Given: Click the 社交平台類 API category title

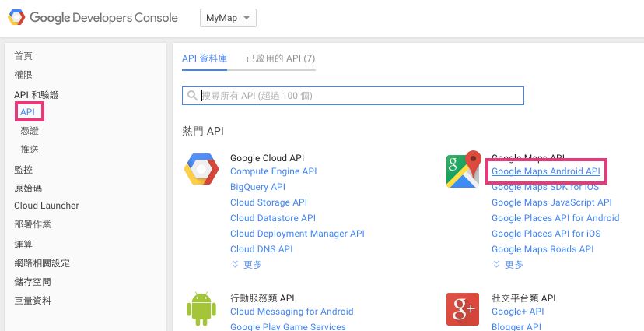Looking at the screenshot, I should [523, 298].
